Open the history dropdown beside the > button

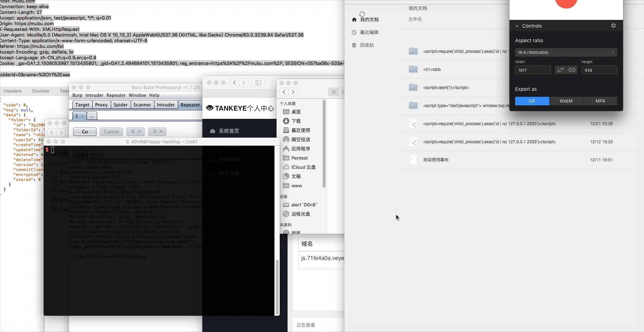tap(162, 132)
